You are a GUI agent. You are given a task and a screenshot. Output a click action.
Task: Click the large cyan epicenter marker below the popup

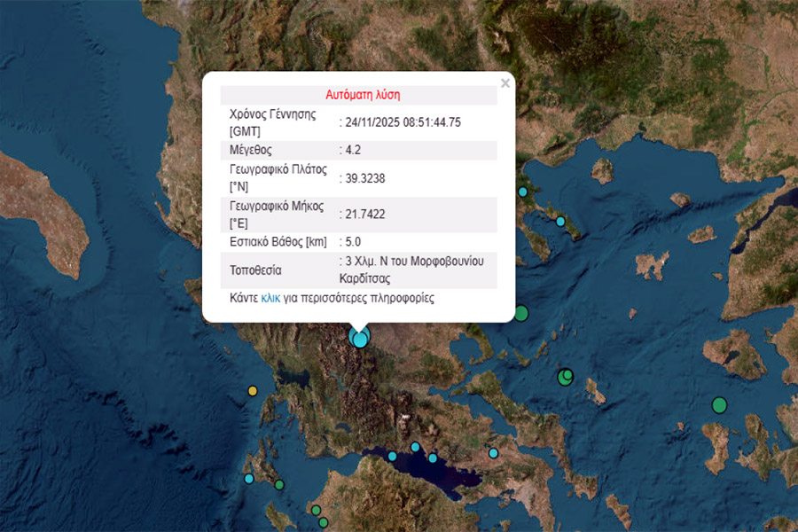359,338
